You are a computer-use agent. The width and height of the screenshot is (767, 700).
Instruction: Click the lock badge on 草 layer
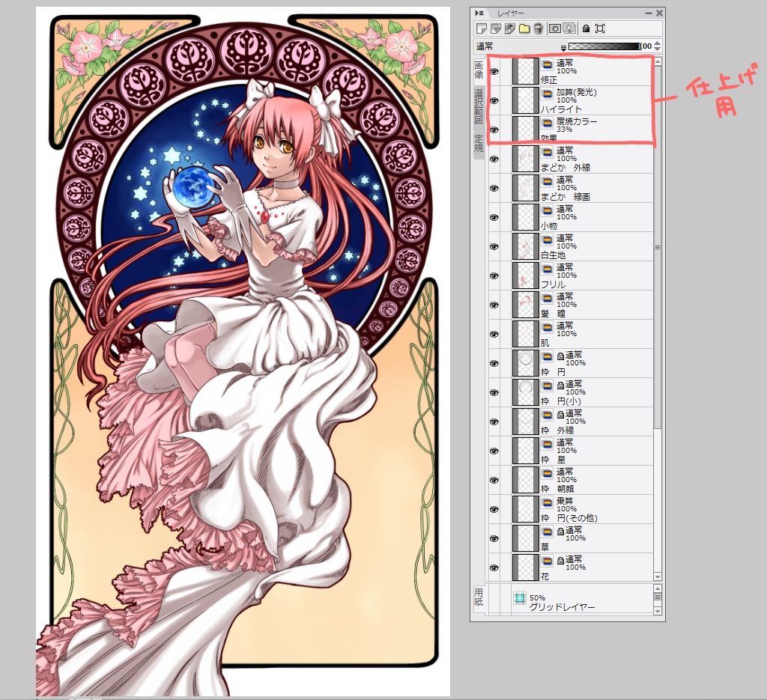coord(560,532)
